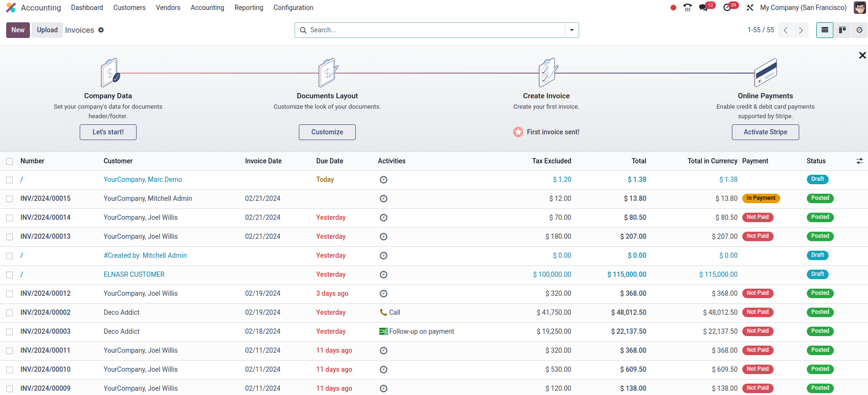The width and height of the screenshot is (868, 395).
Task: Select checkbox for INV/2024/00013
Action: click(9, 237)
